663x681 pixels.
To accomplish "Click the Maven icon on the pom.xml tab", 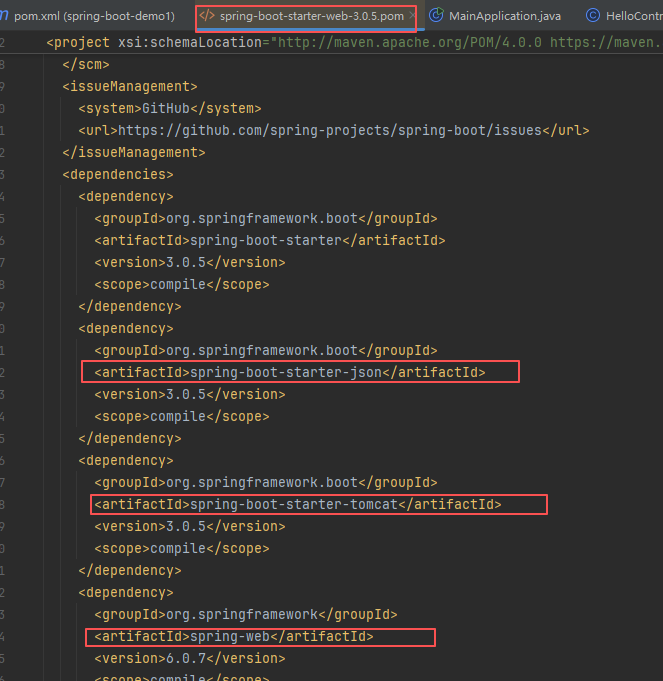I will pyautogui.click(x=4, y=16).
